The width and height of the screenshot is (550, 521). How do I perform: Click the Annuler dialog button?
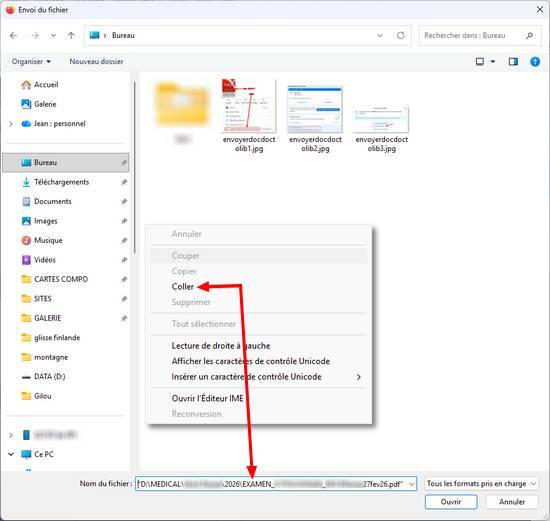(x=512, y=502)
